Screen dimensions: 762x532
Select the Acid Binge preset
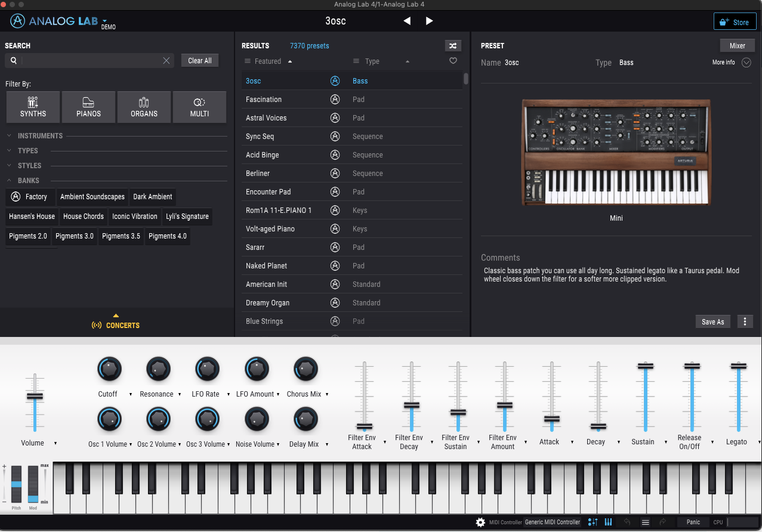click(x=352, y=155)
